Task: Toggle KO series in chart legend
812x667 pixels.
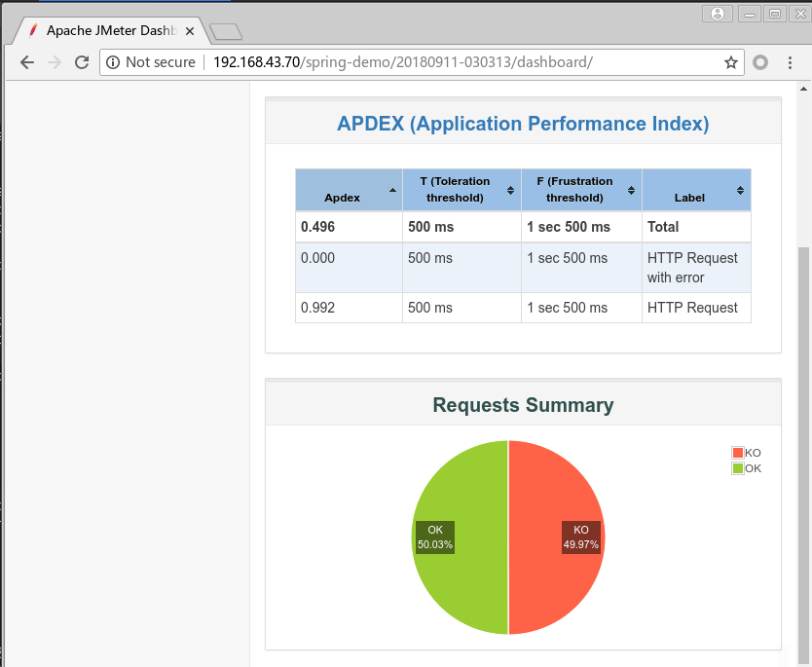Action: pos(746,453)
